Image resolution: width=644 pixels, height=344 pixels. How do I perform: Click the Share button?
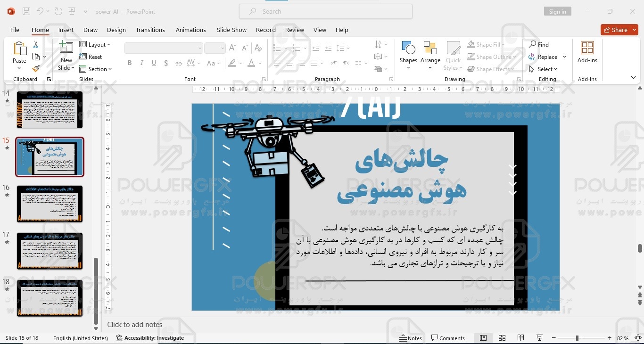(619, 30)
